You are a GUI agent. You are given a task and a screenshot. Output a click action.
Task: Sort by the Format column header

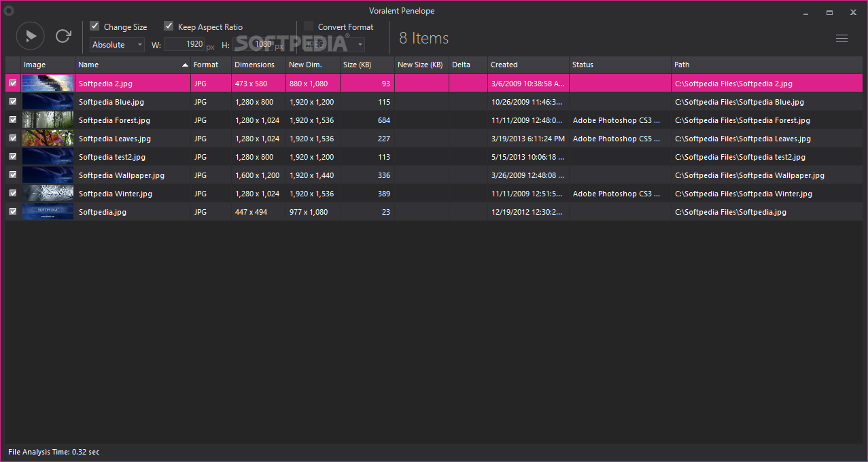[211, 65]
